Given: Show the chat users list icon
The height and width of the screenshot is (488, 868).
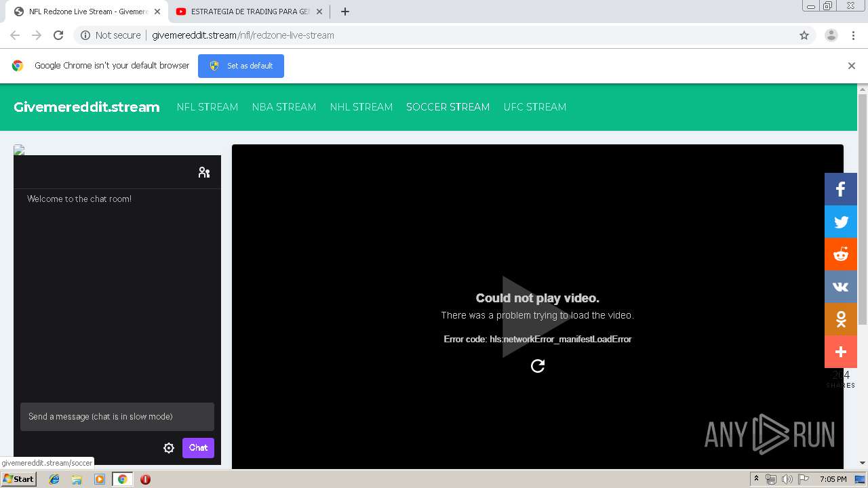Looking at the screenshot, I should (x=204, y=172).
